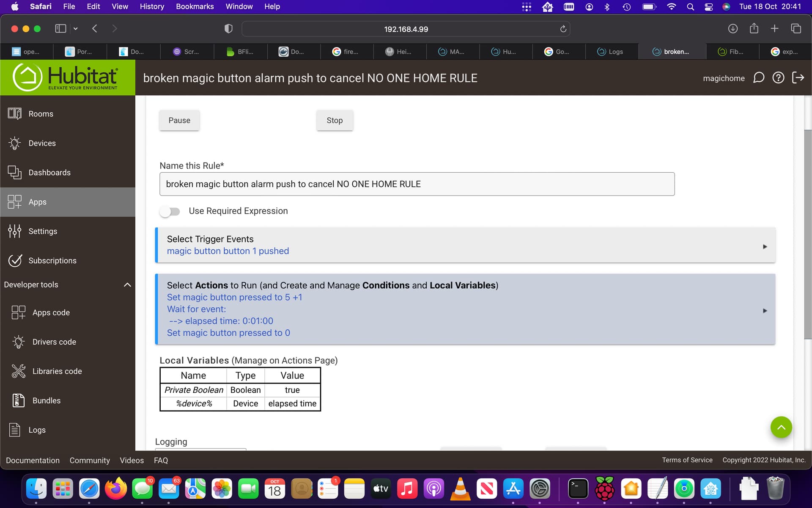Click the Hubitat logout icon
The width and height of the screenshot is (812, 508).
click(798, 78)
